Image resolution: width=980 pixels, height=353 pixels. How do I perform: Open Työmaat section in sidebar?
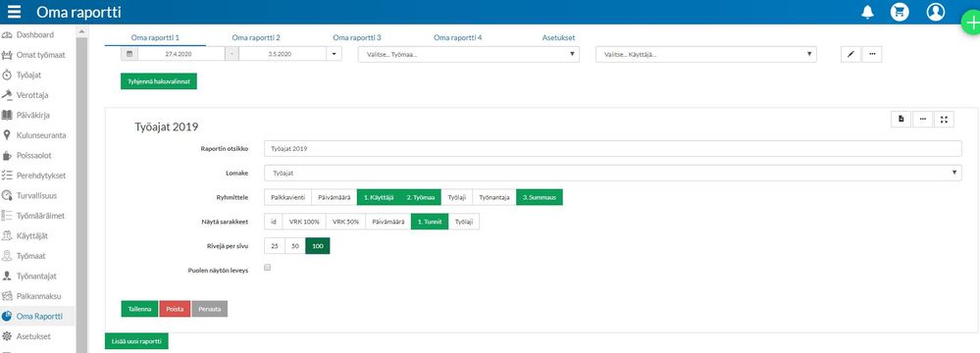pyautogui.click(x=31, y=256)
